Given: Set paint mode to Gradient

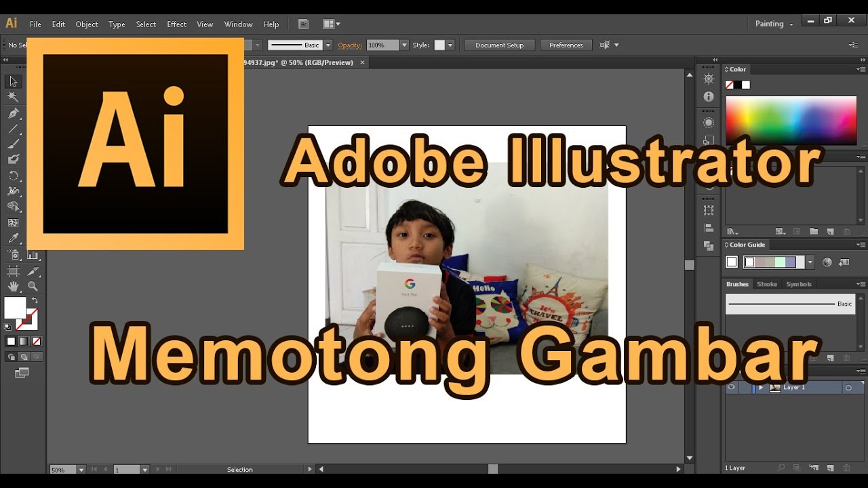Looking at the screenshot, I should [x=24, y=341].
